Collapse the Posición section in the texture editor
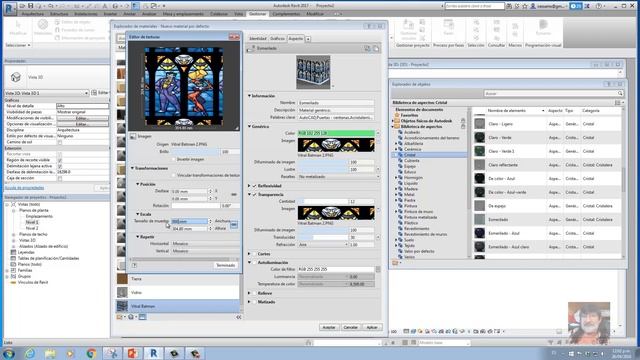The image size is (640, 360). tap(138, 184)
